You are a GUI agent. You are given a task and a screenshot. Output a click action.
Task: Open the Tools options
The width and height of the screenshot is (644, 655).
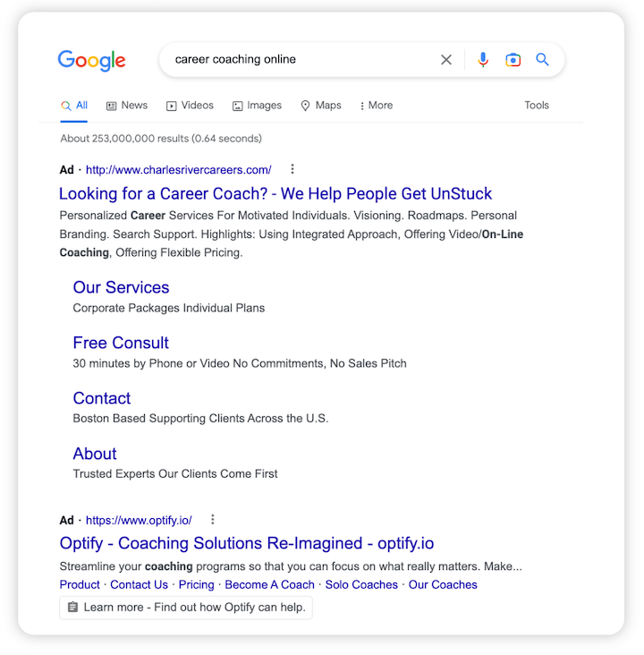pyautogui.click(x=537, y=106)
